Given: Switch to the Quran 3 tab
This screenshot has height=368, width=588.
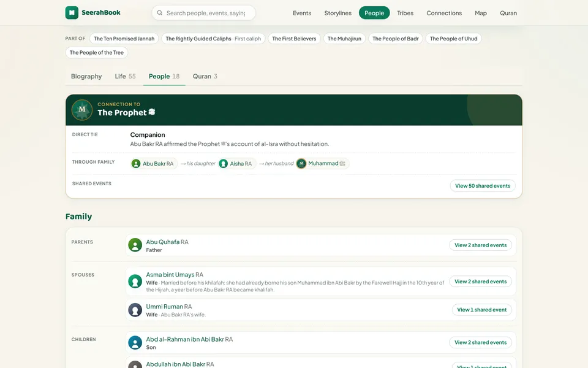Looking at the screenshot, I should pyautogui.click(x=205, y=76).
